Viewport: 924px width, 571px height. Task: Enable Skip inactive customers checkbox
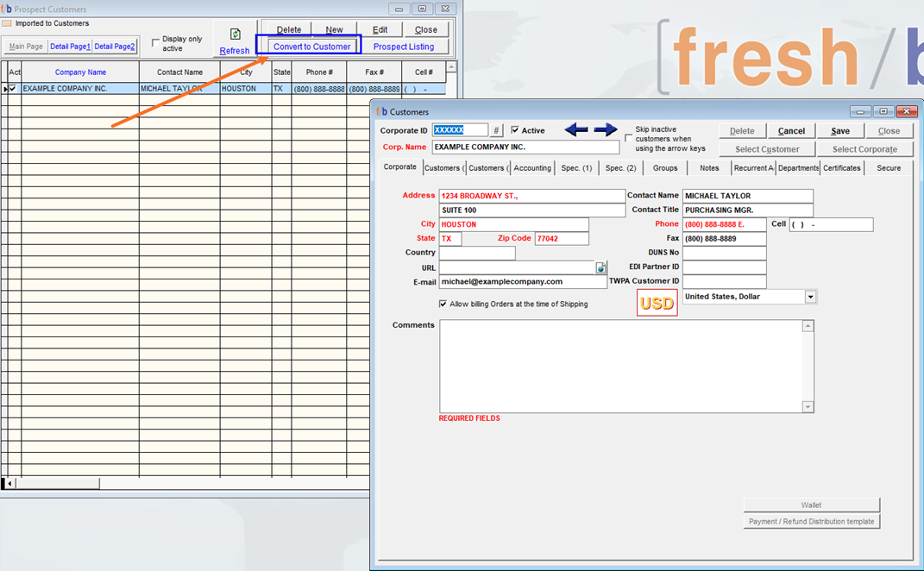click(628, 138)
